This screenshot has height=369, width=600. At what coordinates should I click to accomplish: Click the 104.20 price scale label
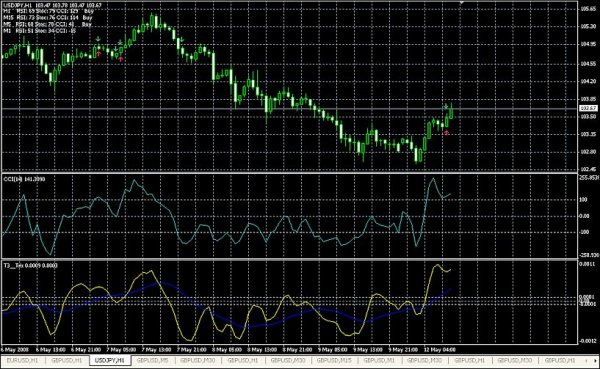[589, 81]
